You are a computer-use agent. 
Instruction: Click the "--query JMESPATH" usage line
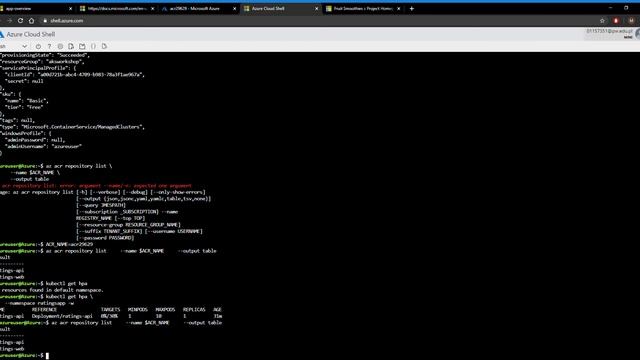click(x=101, y=205)
